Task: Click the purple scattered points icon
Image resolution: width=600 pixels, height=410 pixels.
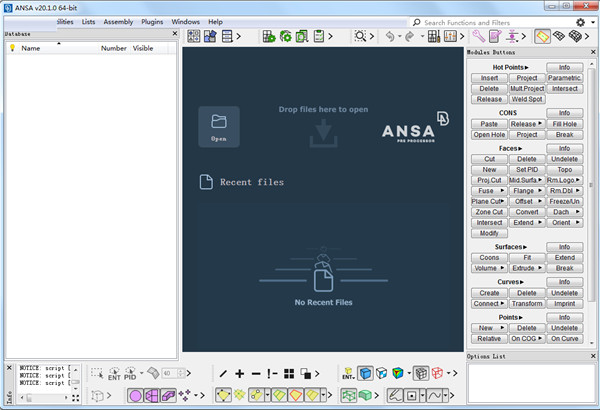Action: (x=185, y=395)
